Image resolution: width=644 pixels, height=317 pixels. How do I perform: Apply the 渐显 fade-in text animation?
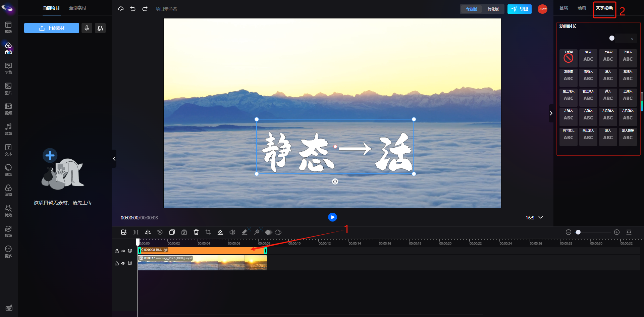(x=588, y=58)
